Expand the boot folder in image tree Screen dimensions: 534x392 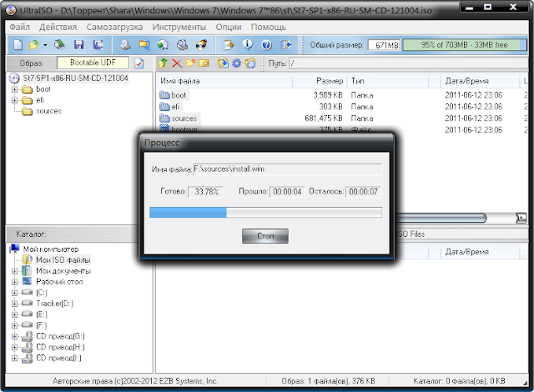point(14,89)
